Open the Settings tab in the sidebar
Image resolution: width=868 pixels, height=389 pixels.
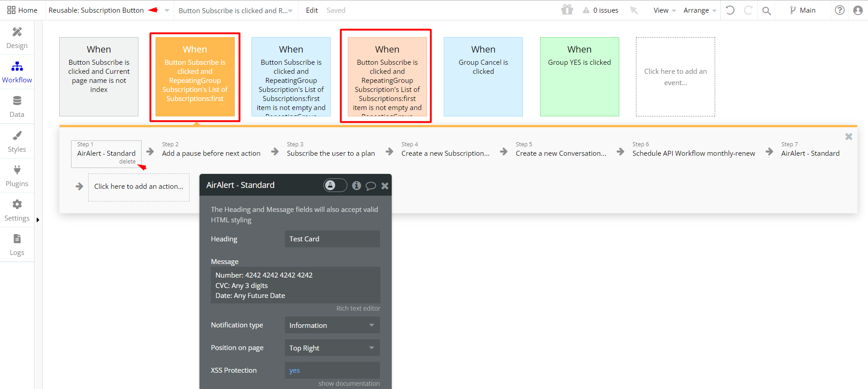[17, 211]
